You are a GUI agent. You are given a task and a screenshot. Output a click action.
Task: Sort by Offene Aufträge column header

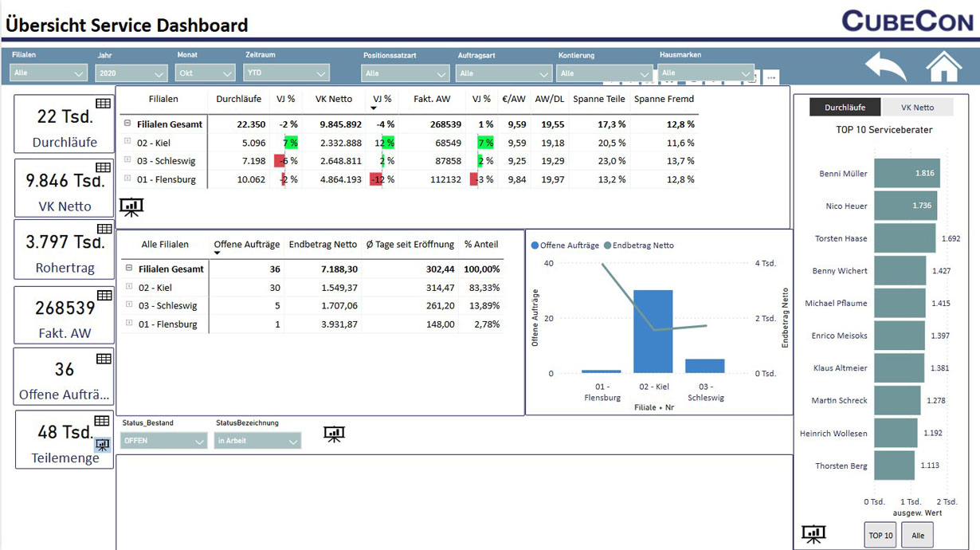pyautogui.click(x=246, y=245)
